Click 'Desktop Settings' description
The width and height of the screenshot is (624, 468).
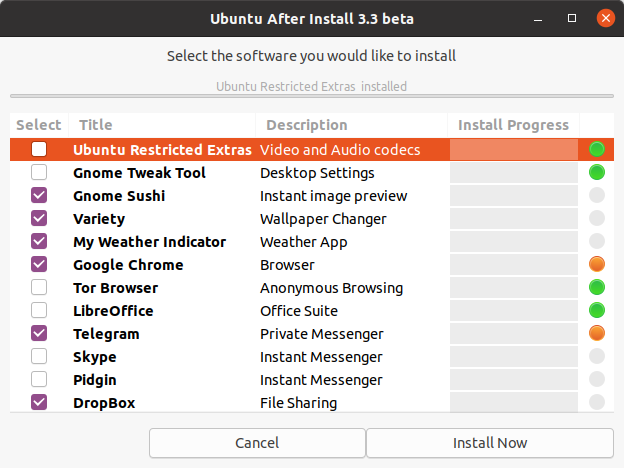tap(317, 173)
